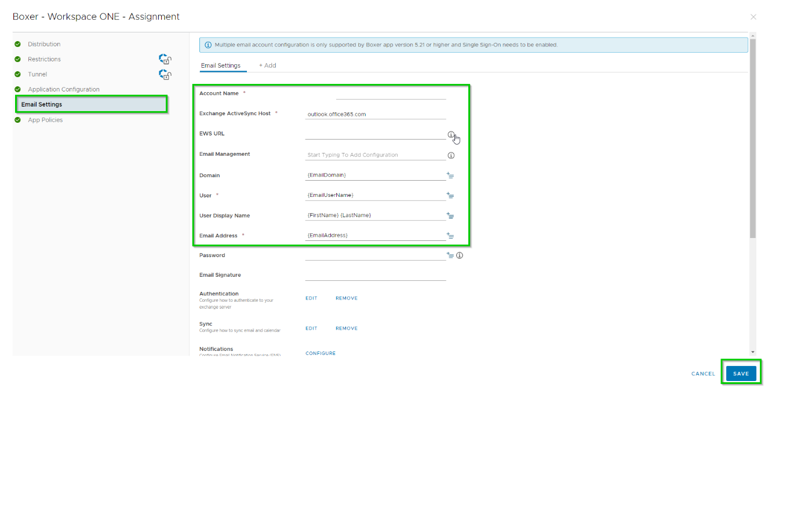Click the deployment sync icon beside Restrictions
This screenshot has height=505, width=812.
pos(165,58)
